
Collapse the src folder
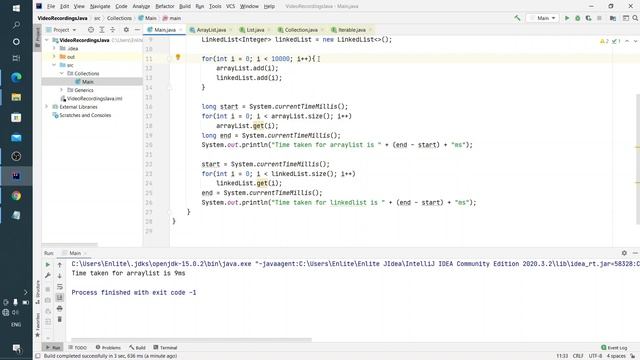click(54, 65)
